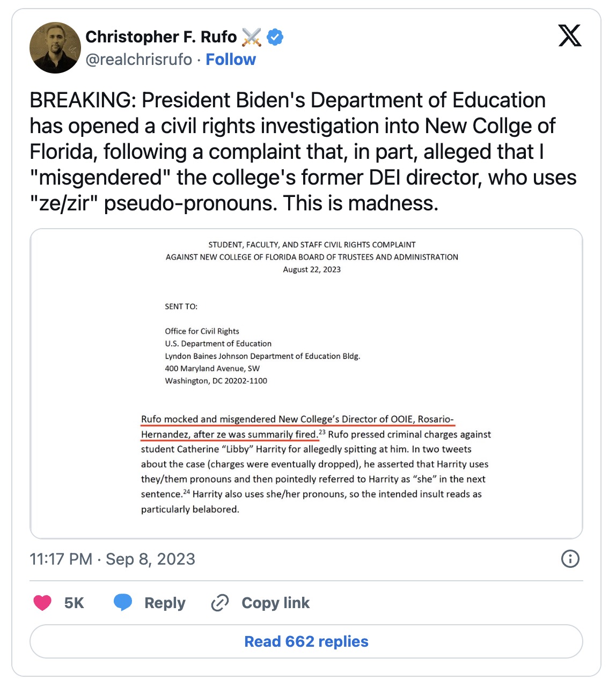The image size is (616, 687).
Task: Follow @realchrisrufo via the Follow link
Action: coord(231,59)
